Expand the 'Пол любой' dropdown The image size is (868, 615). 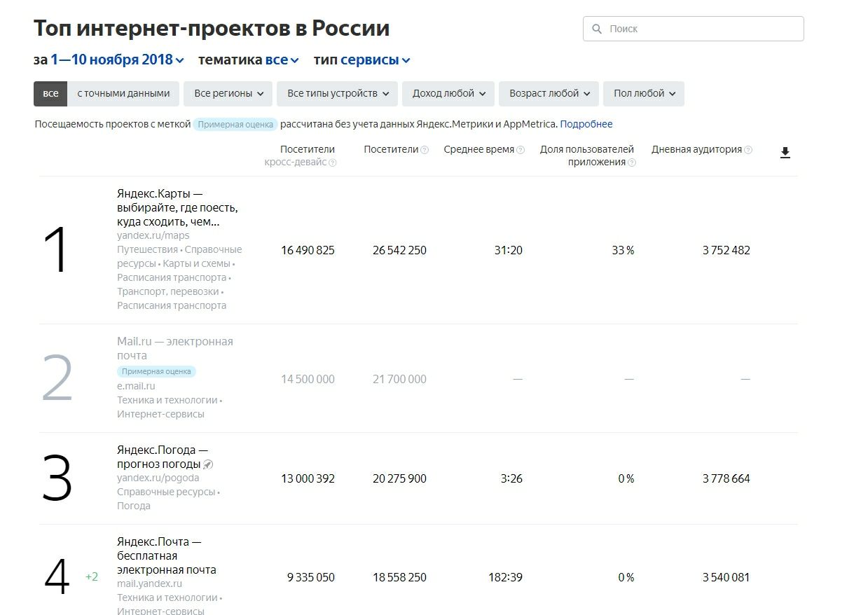point(645,93)
